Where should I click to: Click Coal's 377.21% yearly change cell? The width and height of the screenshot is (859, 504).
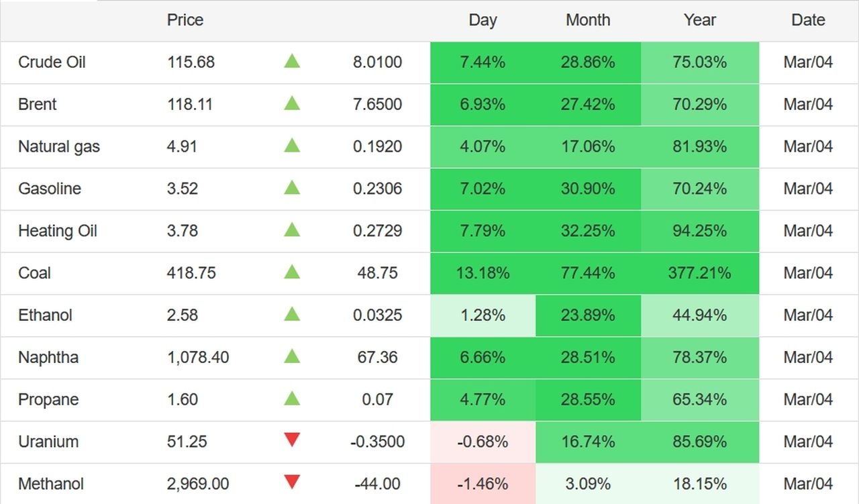pos(700,273)
